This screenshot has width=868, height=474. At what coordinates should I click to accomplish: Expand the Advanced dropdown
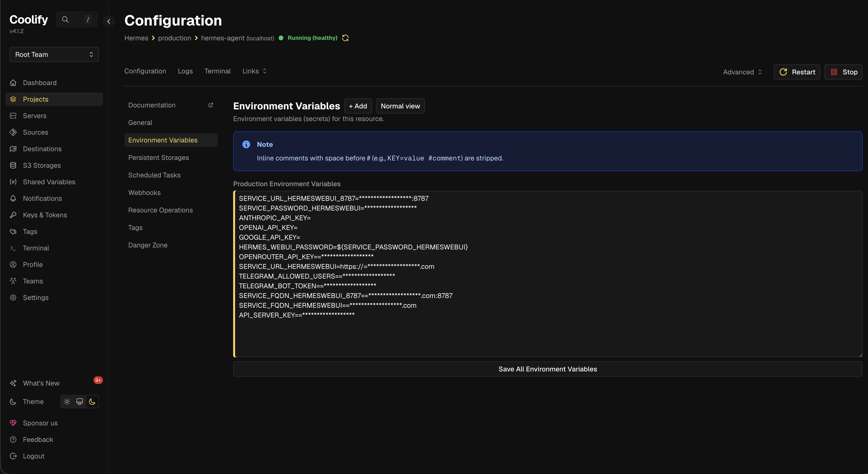[742, 72]
